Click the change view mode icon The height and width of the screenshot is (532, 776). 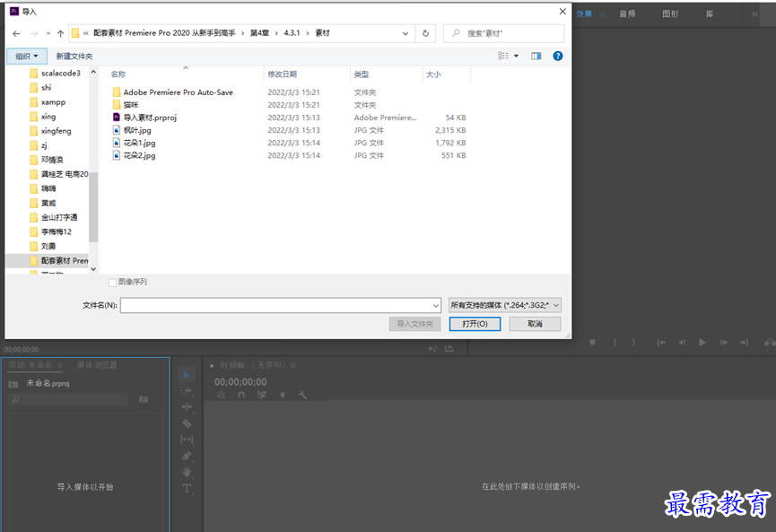(503, 56)
